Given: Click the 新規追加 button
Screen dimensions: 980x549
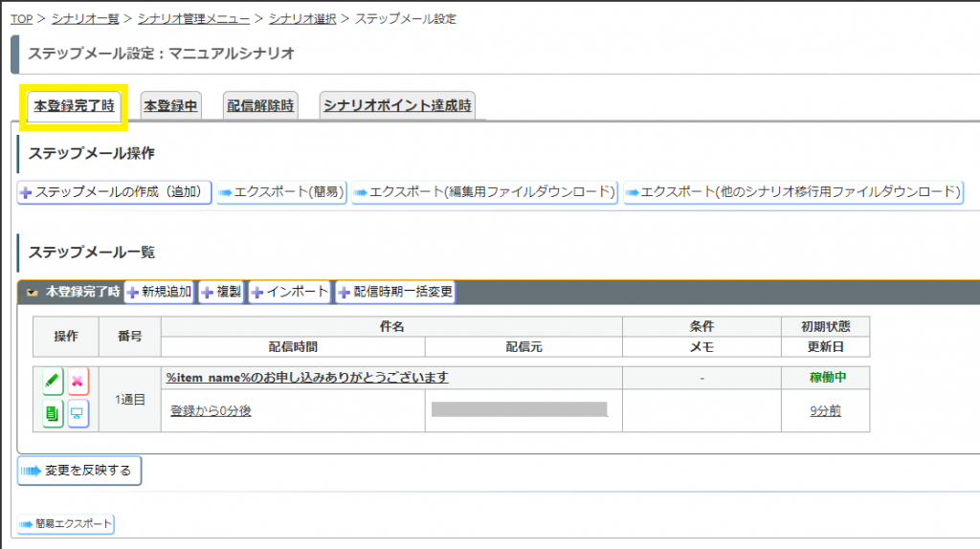Looking at the screenshot, I should (160, 292).
